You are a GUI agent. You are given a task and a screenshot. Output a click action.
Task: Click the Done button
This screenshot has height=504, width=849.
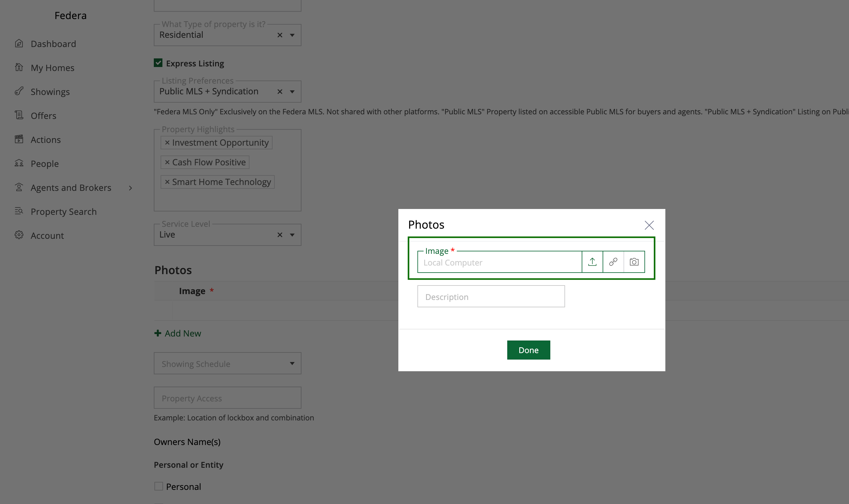pos(528,350)
